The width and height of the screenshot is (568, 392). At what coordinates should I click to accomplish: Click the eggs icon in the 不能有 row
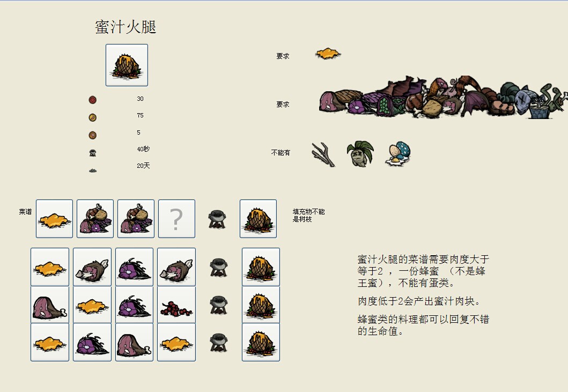tap(398, 154)
